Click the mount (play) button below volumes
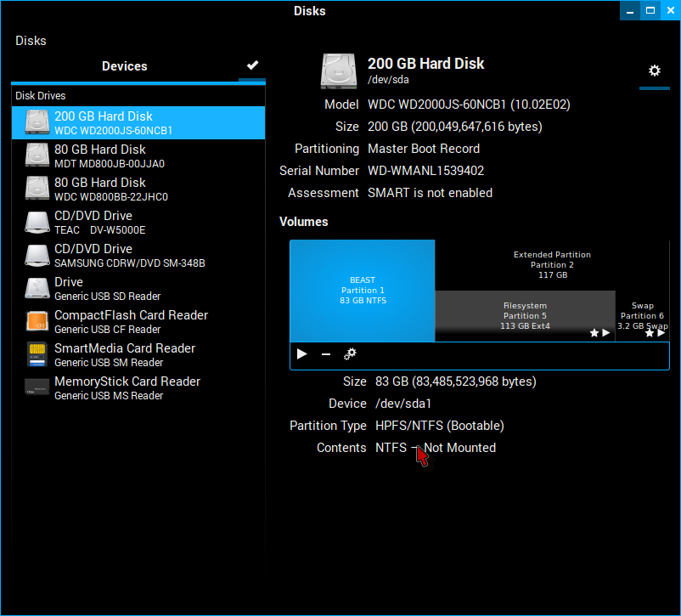The image size is (681, 616). click(x=301, y=354)
